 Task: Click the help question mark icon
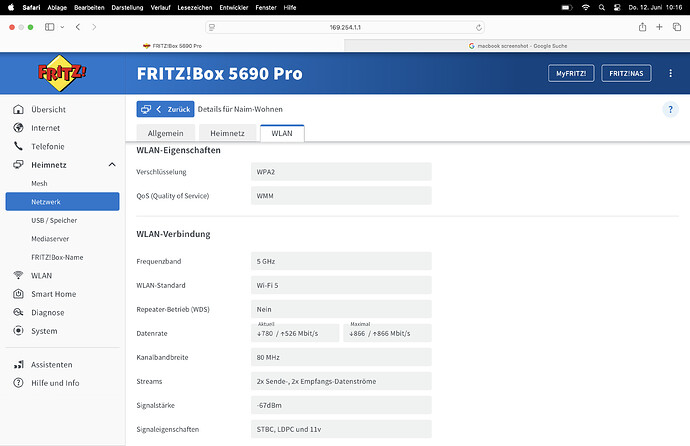tap(670, 109)
